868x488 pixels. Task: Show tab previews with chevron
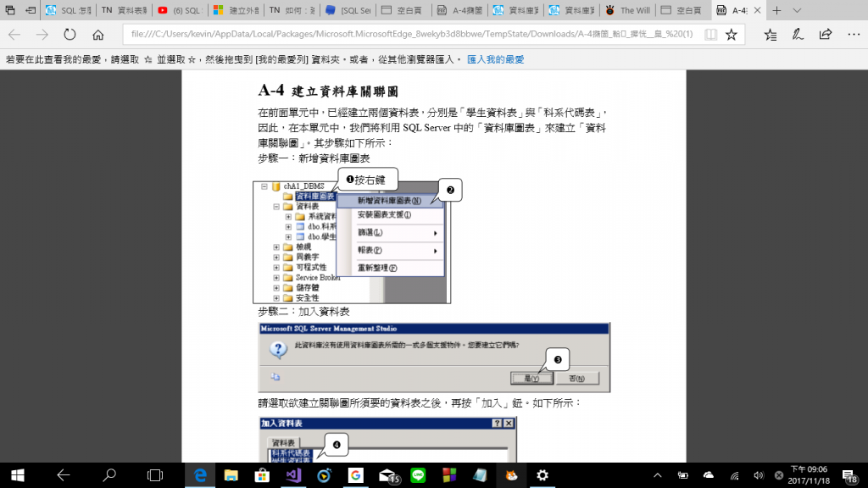tap(797, 10)
